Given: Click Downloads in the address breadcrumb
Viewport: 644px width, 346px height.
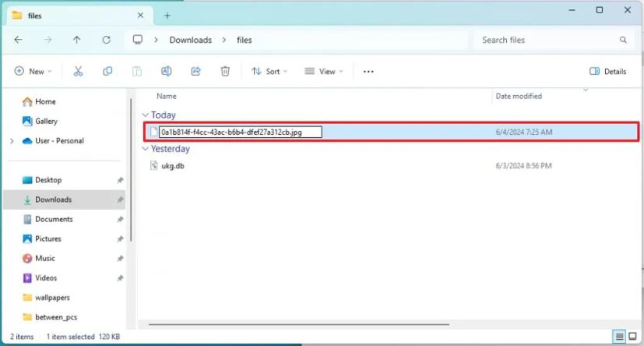Looking at the screenshot, I should (191, 40).
